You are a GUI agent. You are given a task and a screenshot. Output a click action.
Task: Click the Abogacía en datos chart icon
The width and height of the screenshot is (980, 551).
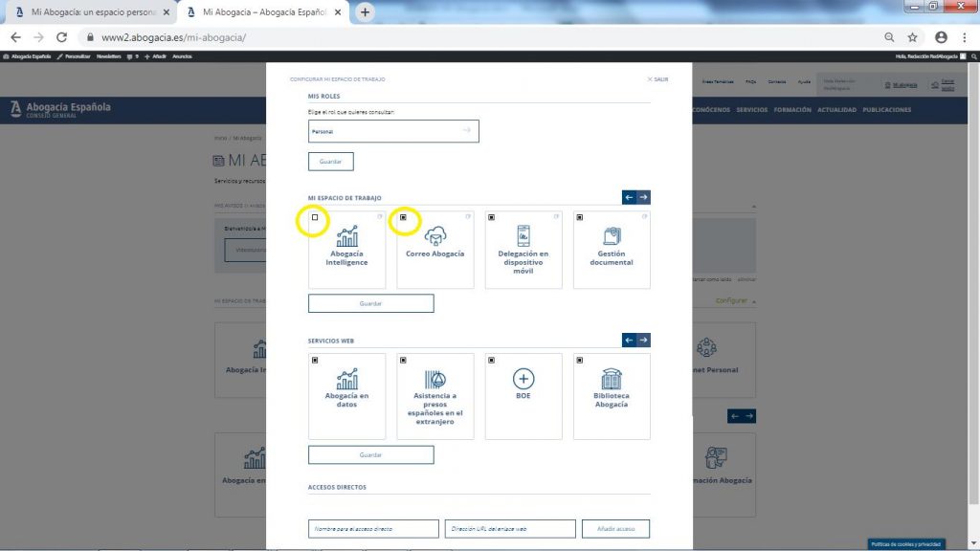346,379
